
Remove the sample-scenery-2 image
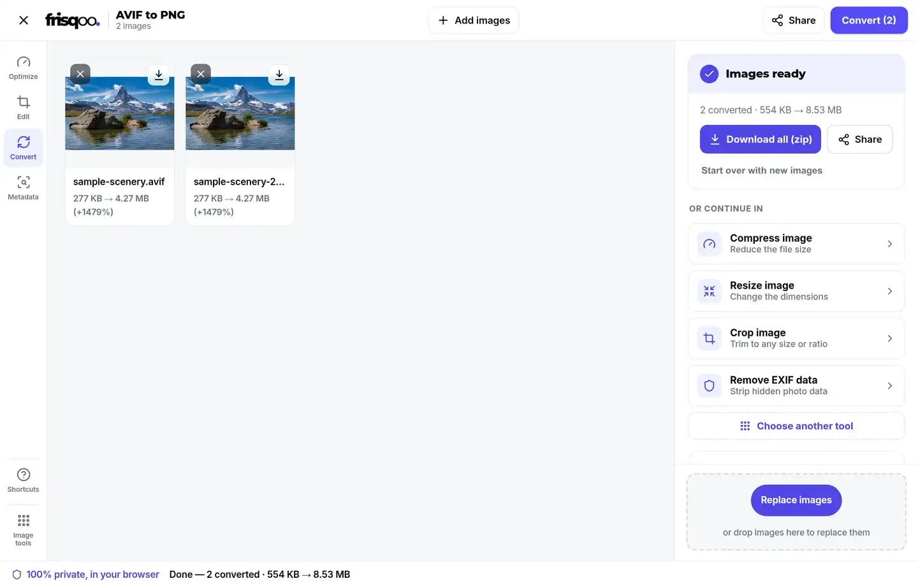coord(201,74)
